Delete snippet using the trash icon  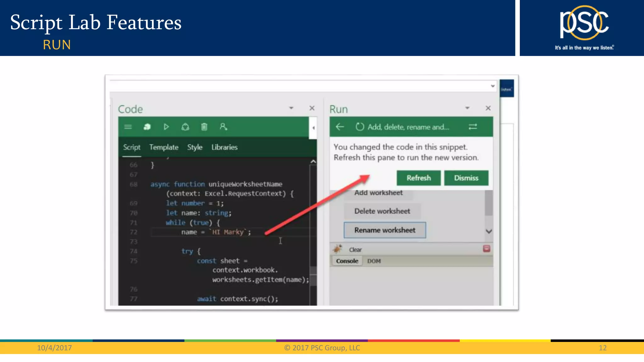[204, 127]
